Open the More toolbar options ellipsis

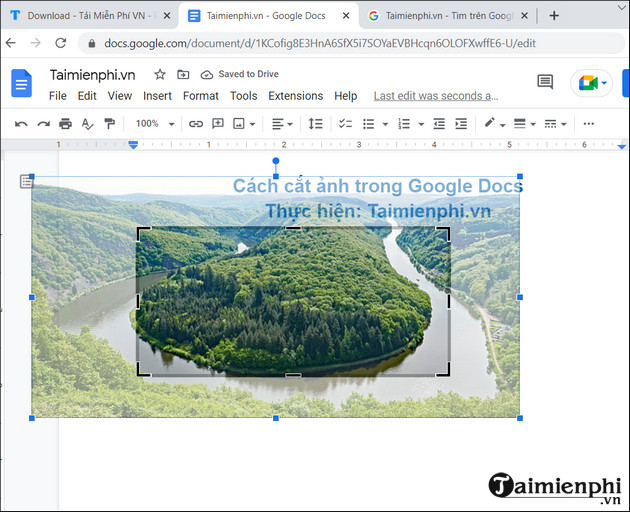(x=589, y=124)
